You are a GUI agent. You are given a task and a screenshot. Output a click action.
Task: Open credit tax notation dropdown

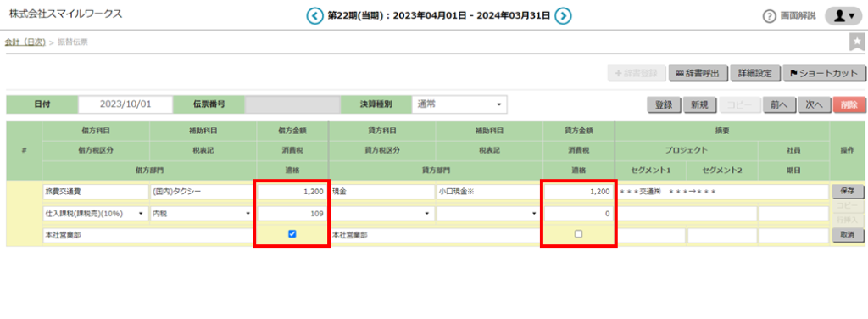[489, 213]
